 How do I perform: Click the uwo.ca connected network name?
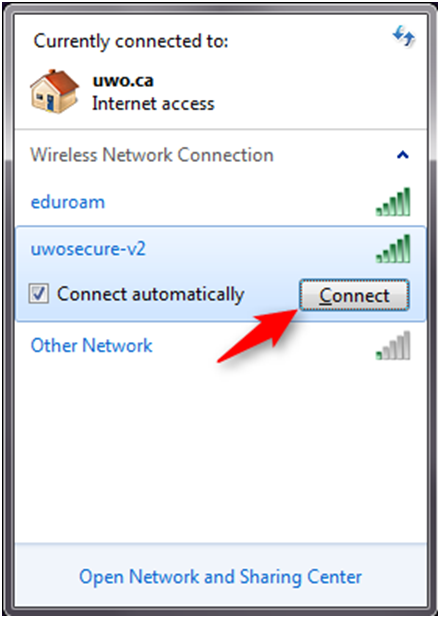[x=123, y=81]
